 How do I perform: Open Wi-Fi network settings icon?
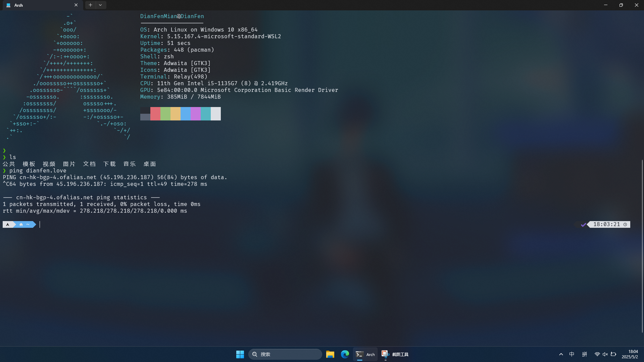coord(597,354)
